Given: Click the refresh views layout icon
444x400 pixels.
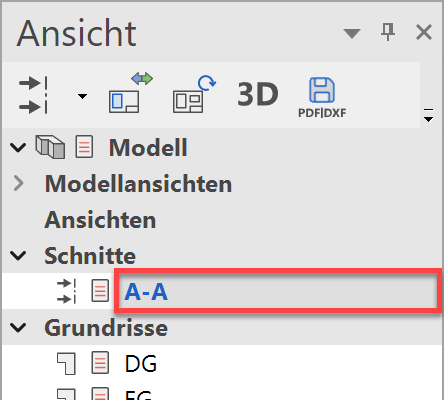Looking at the screenshot, I should point(194,94).
